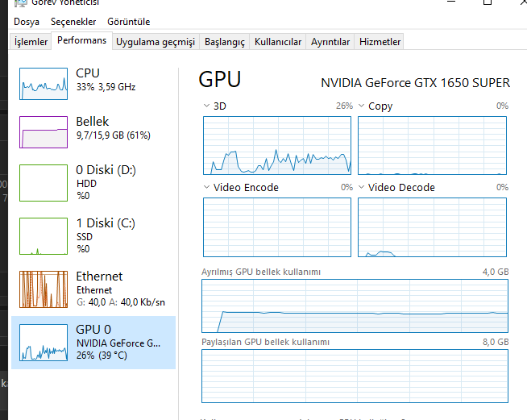
Task: Switch to the İşlemler tab
Action: 31,42
